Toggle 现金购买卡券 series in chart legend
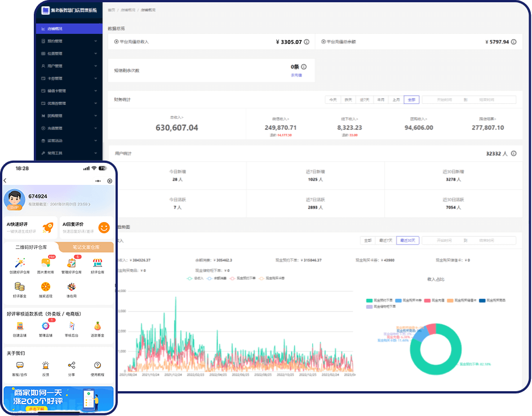The image size is (532, 416). [273, 278]
